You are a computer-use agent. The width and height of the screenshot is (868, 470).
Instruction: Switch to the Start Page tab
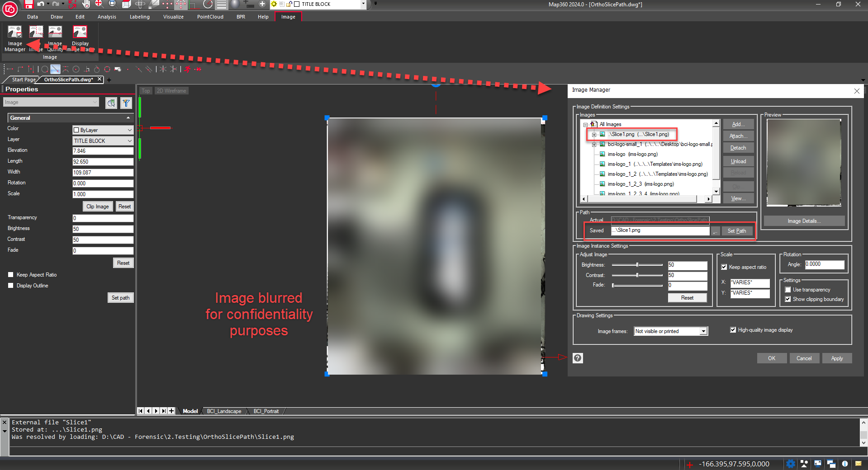click(24, 80)
